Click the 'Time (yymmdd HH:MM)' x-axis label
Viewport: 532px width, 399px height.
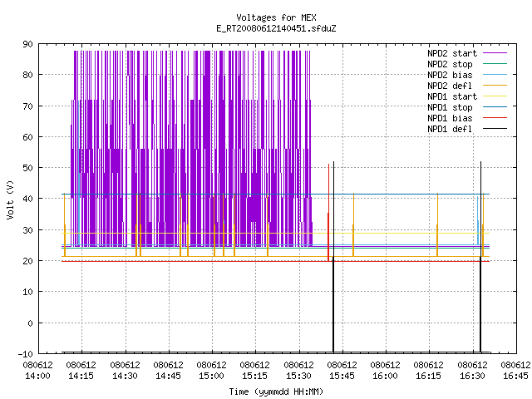pos(276,392)
